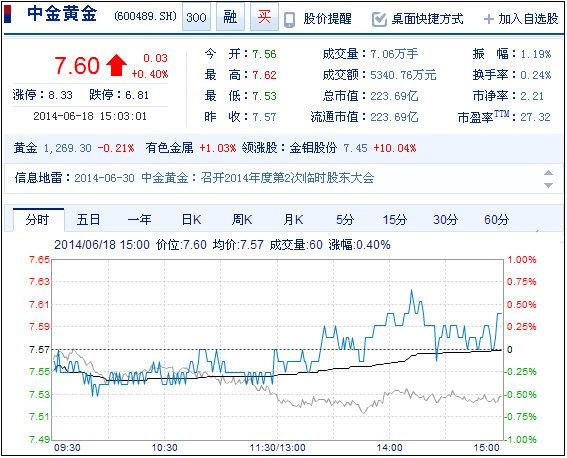Toggle the 桌面快捷方式 checkbox icon
Viewport: 567px width, 458px height.
coord(379,20)
